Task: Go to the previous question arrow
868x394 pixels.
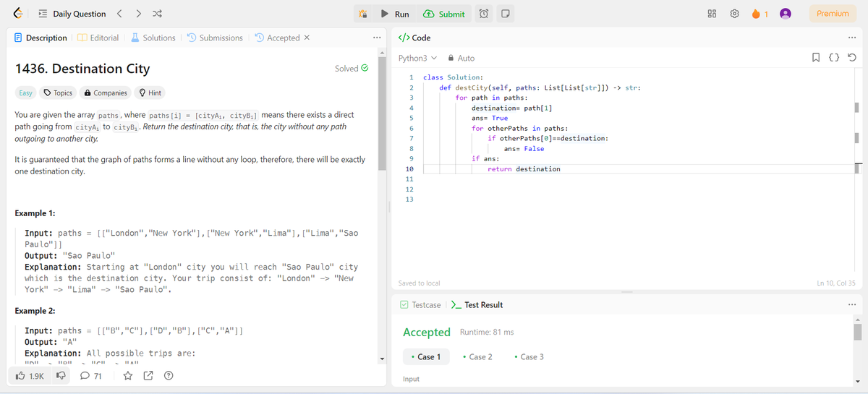Action: (x=121, y=14)
